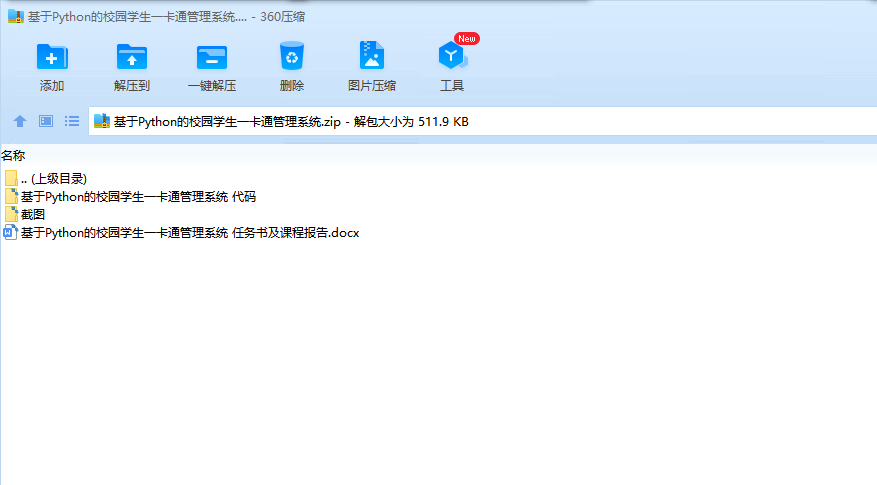The width and height of the screenshot is (877, 485).
Task: Select the 代码 code folder entry
Action: pyautogui.click(x=130, y=196)
